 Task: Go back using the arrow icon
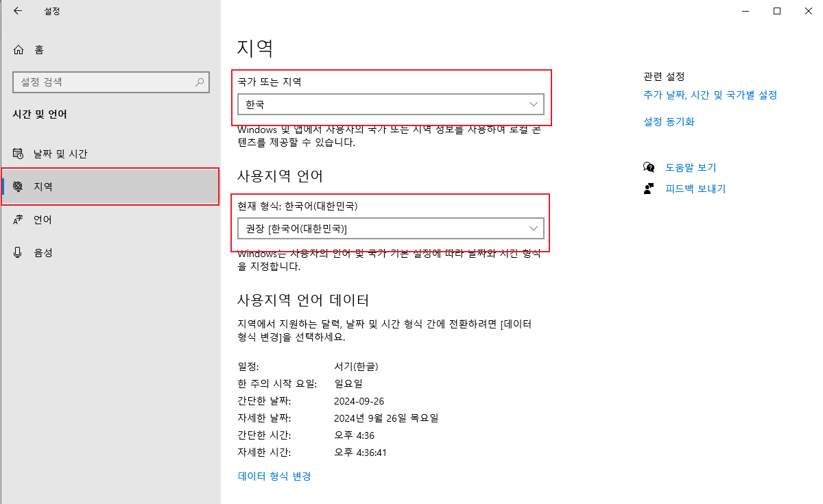(x=17, y=11)
